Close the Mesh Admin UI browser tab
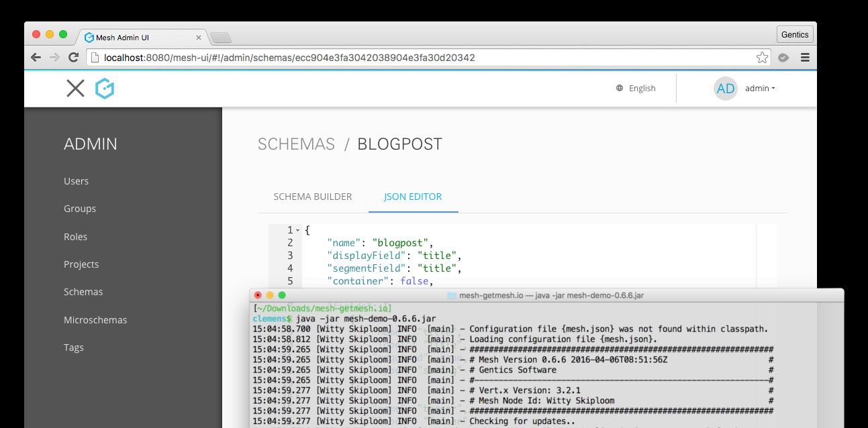This screenshot has width=868, height=428. [199, 38]
